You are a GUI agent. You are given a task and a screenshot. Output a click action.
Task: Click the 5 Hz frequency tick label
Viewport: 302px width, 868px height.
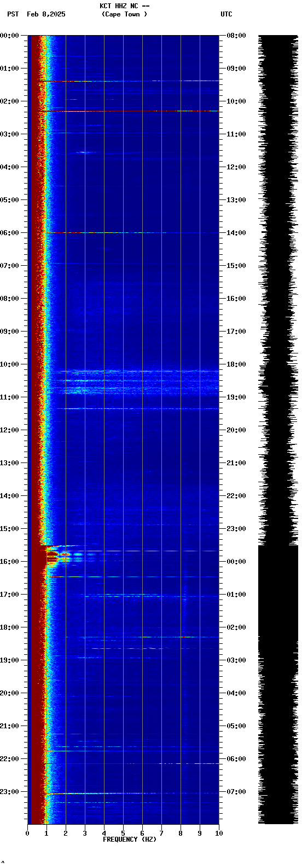pos(123,833)
